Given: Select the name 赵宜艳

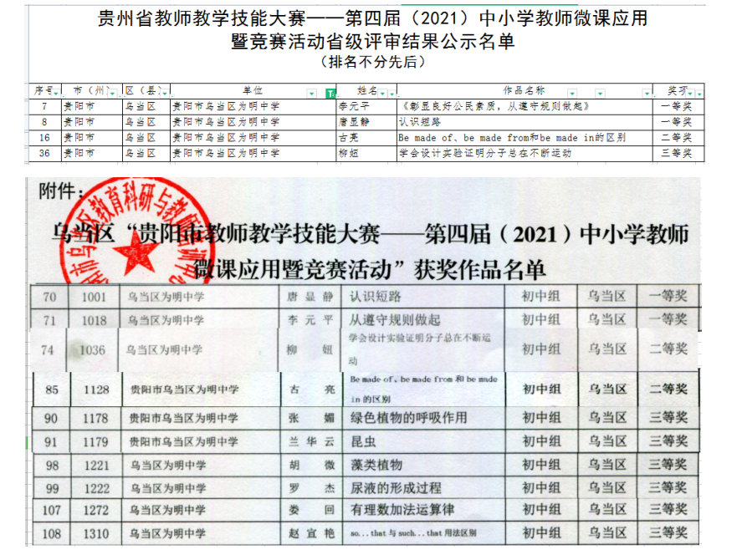Looking at the screenshot, I should point(311,533).
